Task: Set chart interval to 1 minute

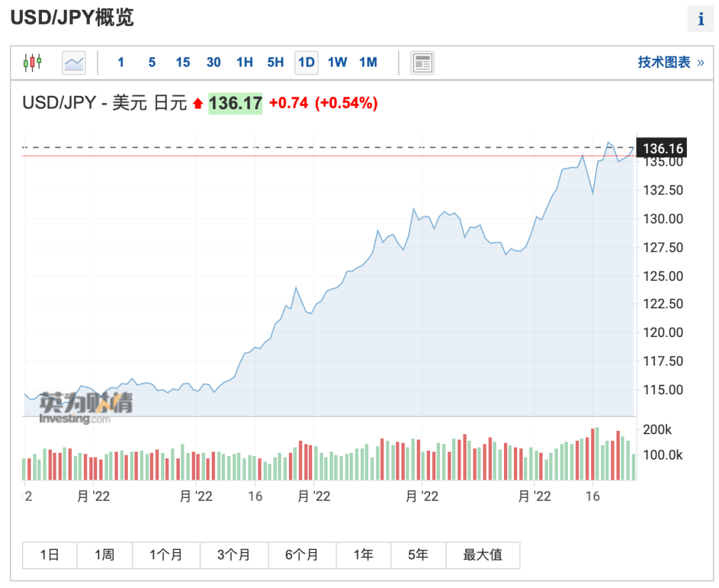Action: click(x=120, y=63)
